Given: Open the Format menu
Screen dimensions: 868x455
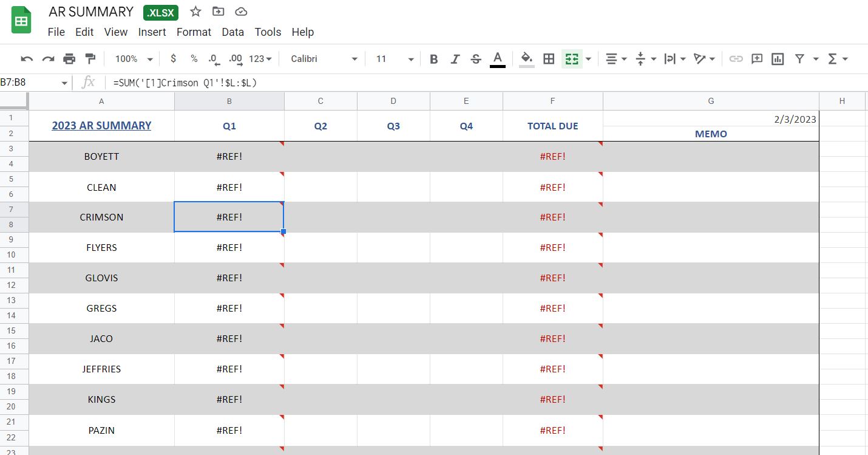Looking at the screenshot, I should click(194, 32).
